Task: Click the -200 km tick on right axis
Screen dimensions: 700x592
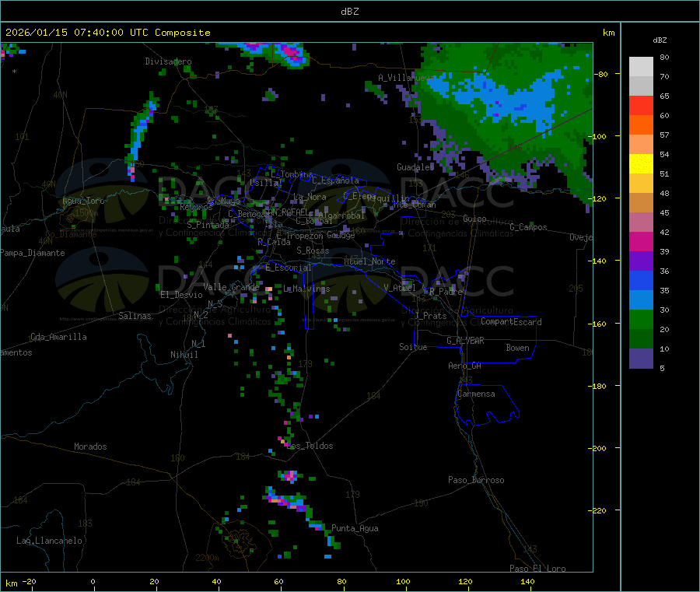Action: 597,448
